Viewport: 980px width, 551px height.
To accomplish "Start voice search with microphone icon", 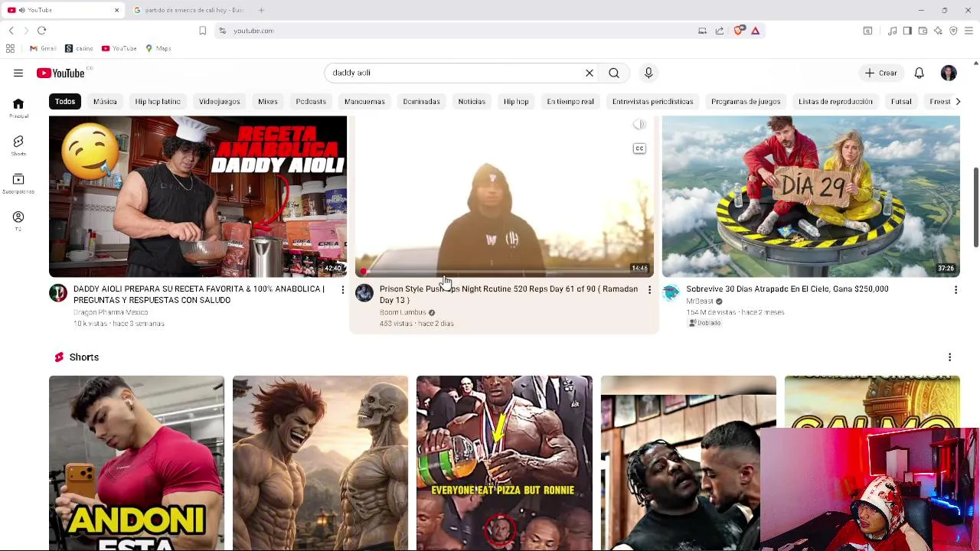I will [x=648, y=73].
